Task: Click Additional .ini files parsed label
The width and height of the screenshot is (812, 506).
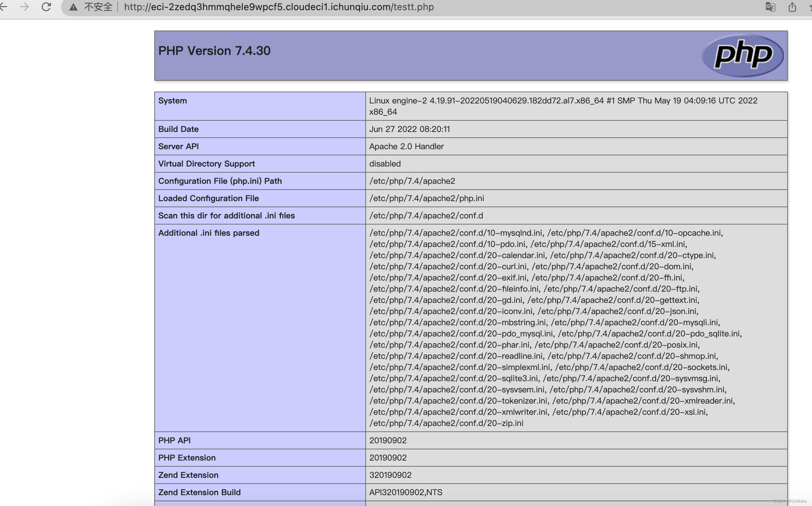Action: coord(209,233)
